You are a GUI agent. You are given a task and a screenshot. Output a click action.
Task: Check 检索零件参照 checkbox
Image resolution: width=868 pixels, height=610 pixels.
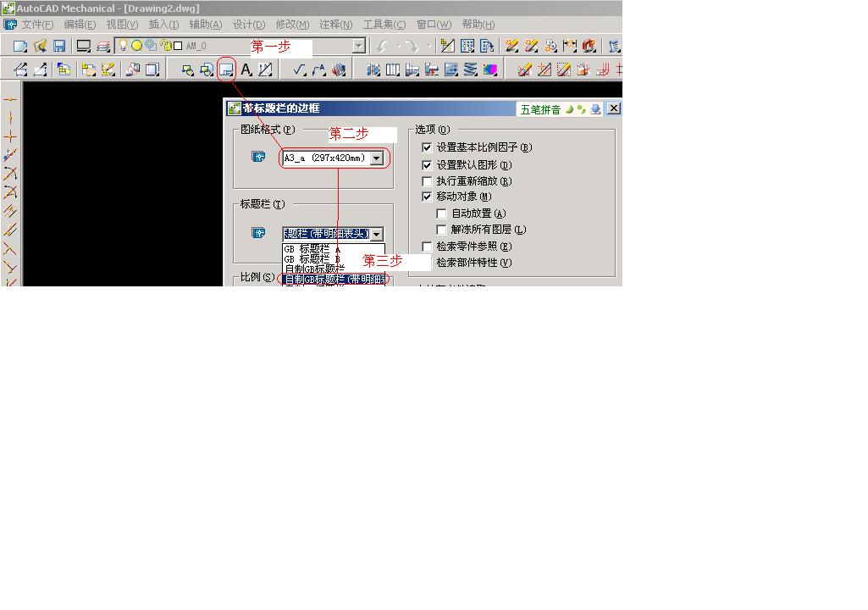(427, 247)
